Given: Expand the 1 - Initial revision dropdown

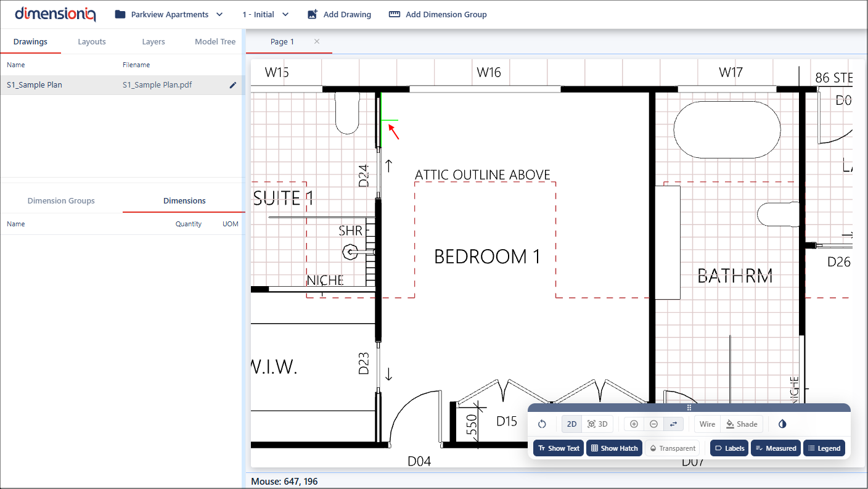Looking at the screenshot, I should (265, 14).
